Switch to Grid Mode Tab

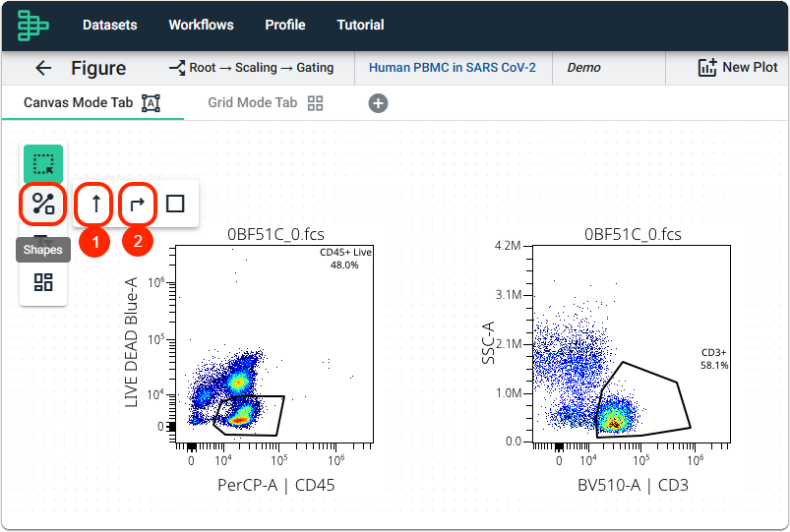[266, 103]
